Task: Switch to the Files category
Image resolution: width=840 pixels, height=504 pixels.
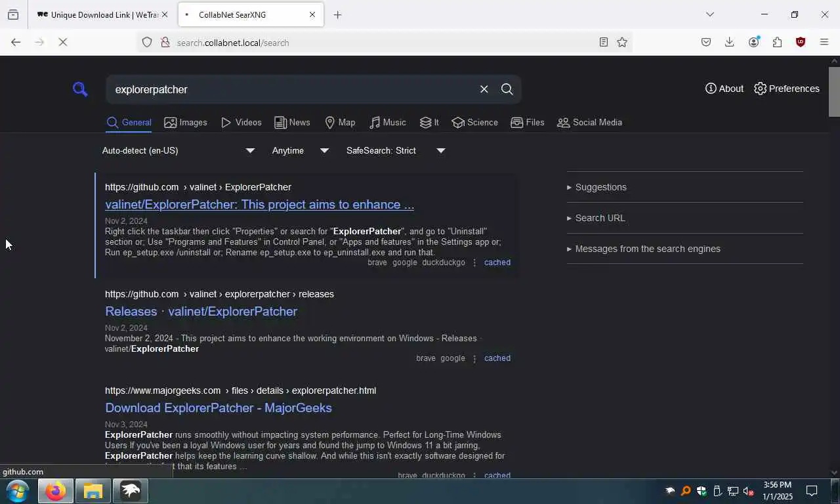Action: [528, 123]
